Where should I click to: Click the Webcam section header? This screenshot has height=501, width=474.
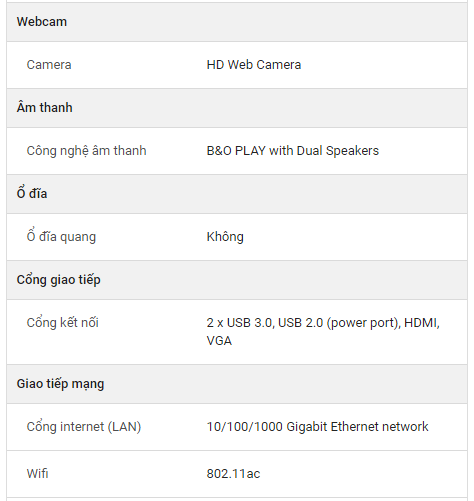coord(237,22)
